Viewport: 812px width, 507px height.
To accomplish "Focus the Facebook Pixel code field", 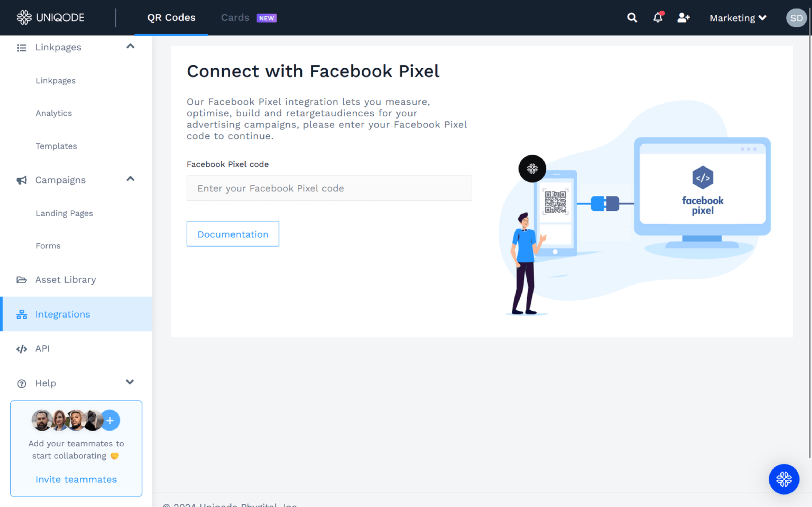I will click(x=329, y=188).
